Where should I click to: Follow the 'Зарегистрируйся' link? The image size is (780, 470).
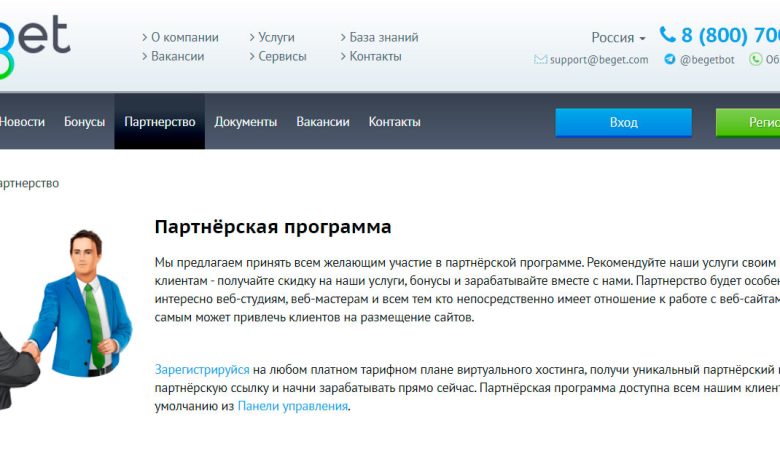click(201, 369)
